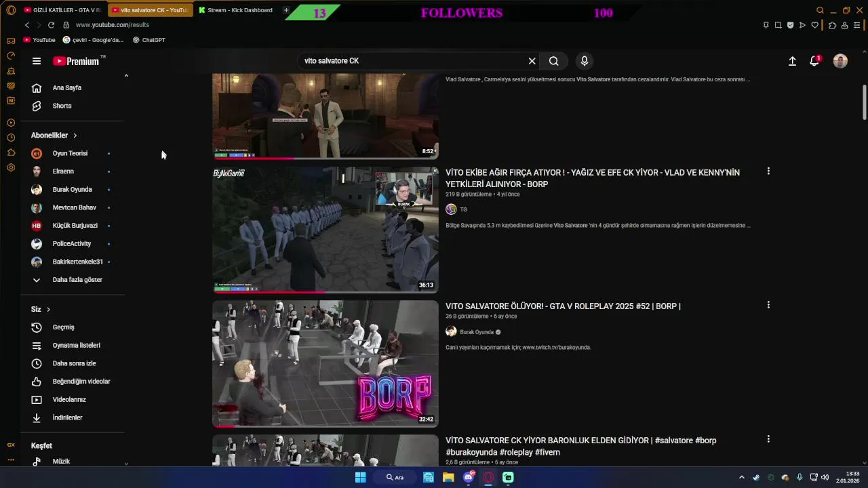
Task: Open Oynatma listeleri playlists
Action: coord(75,345)
